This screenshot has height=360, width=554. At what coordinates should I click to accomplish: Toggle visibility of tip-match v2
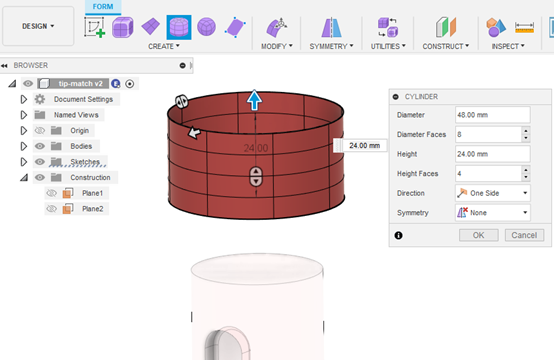click(28, 84)
